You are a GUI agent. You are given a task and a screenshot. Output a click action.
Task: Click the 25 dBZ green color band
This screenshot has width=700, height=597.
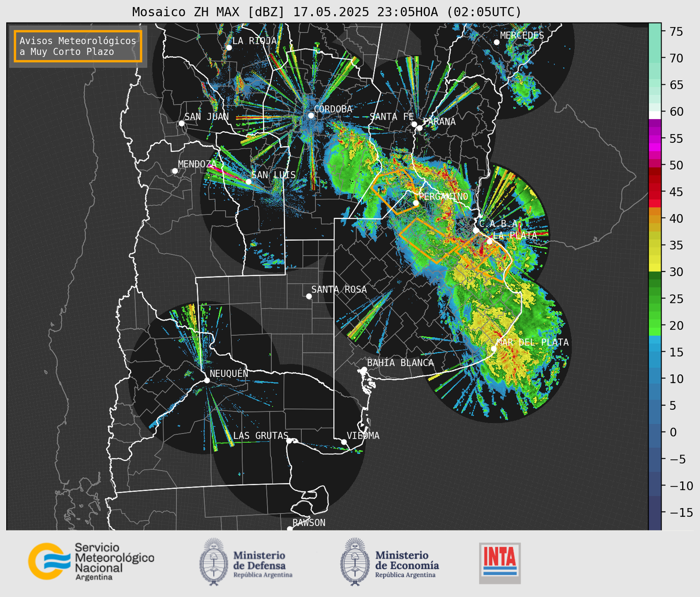point(655,299)
